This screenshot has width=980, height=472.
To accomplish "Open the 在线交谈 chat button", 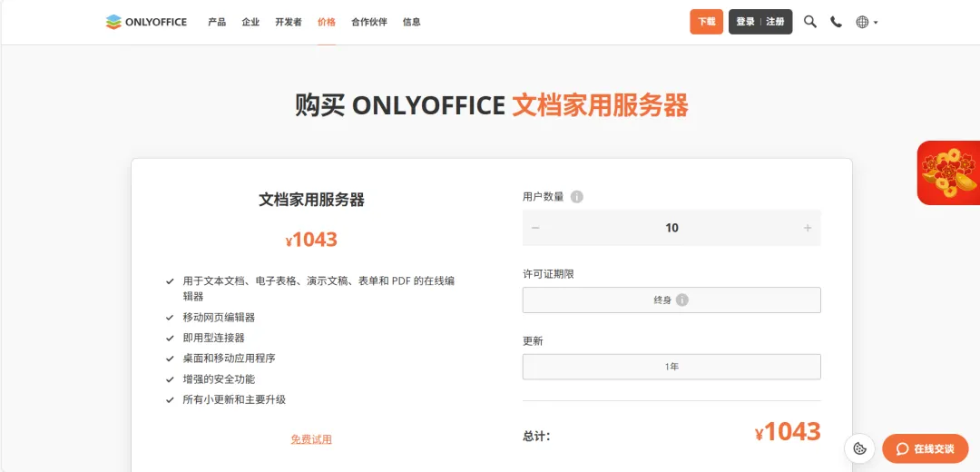I will click(x=926, y=449).
